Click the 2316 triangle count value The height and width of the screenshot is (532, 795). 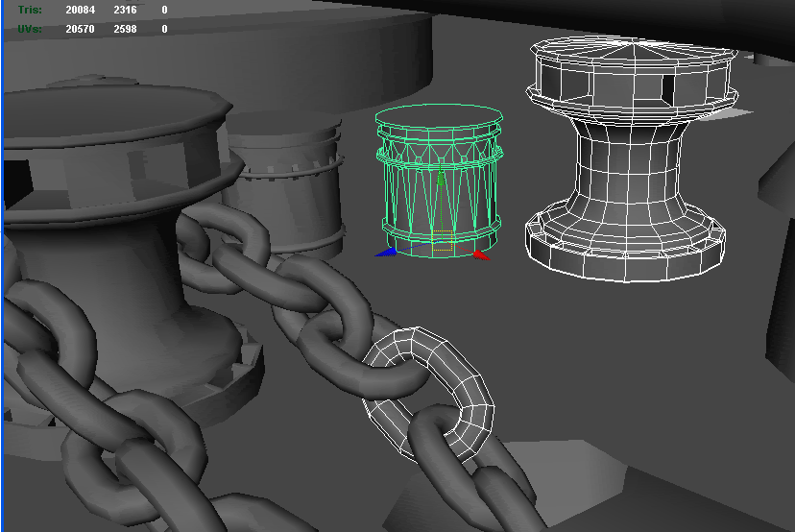click(x=128, y=10)
